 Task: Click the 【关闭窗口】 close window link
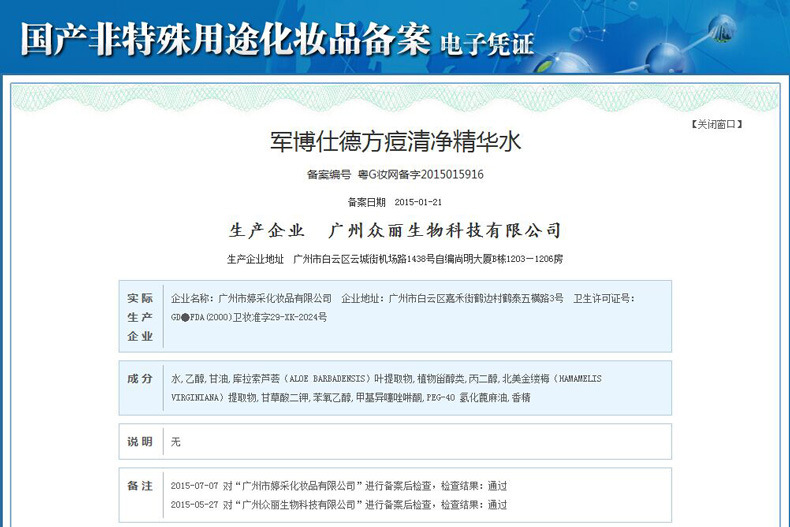(716, 124)
